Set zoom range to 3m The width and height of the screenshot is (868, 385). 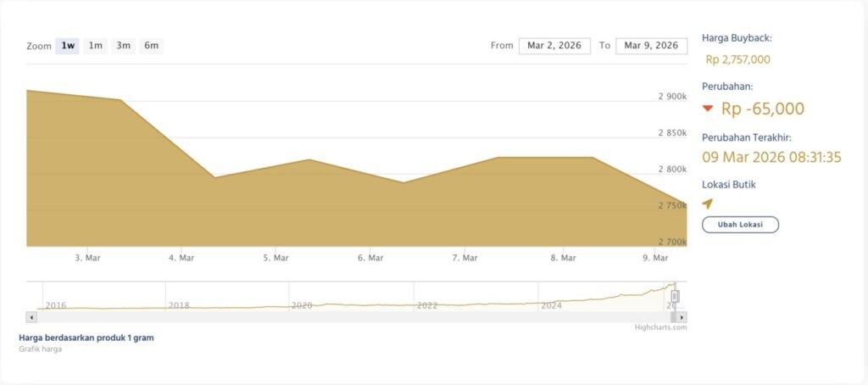tap(124, 46)
